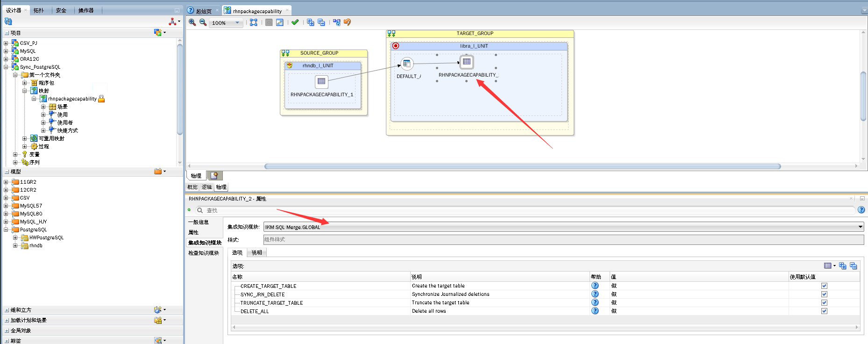Image resolution: width=868 pixels, height=344 pixels.
Task: Click the canvas vertical scrollbar
Action: (863, 96)
